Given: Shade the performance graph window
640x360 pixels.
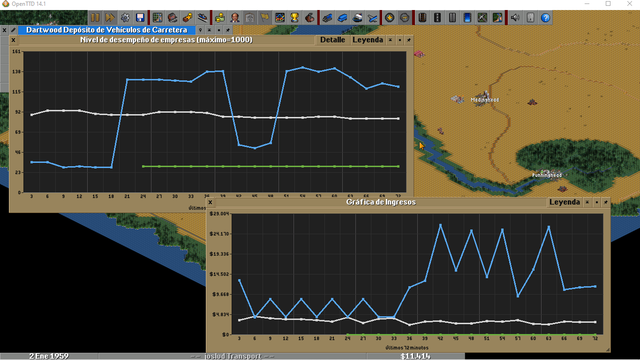Looking at the screenshot, I should tap(391, 40).
